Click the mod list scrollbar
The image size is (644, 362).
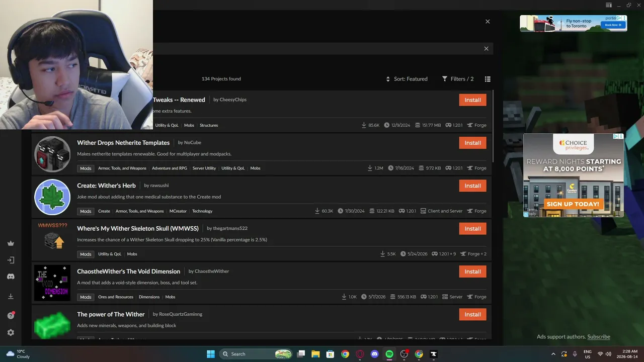click(493, 126)
